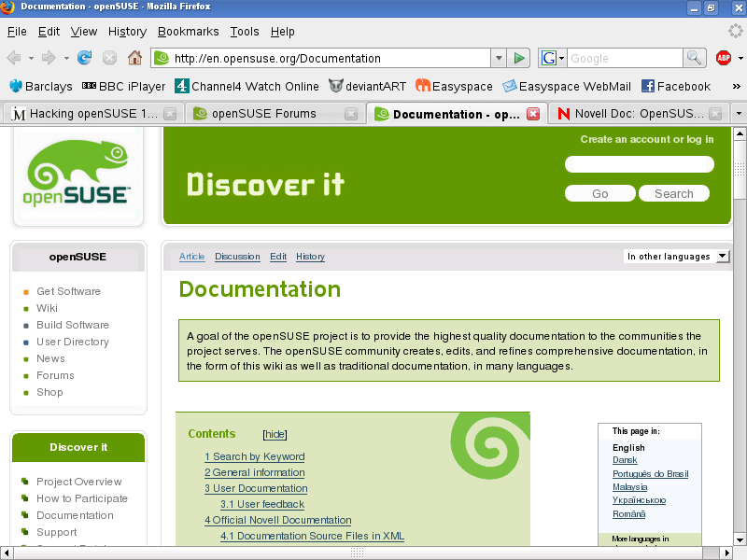Switch to the Hacking openSUSE tab
747x560 pixels.
coord(92,114)
